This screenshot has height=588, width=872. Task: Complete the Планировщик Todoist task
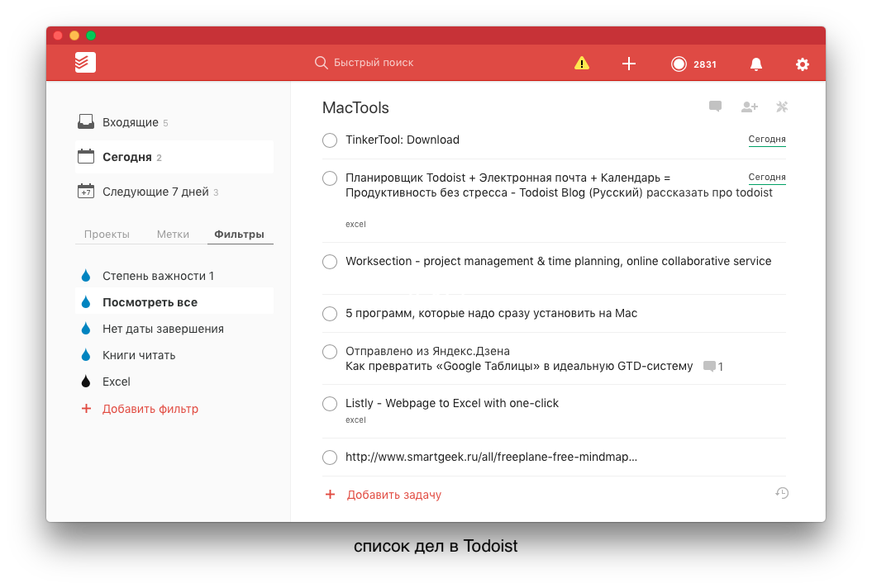[x=330, y=178]
